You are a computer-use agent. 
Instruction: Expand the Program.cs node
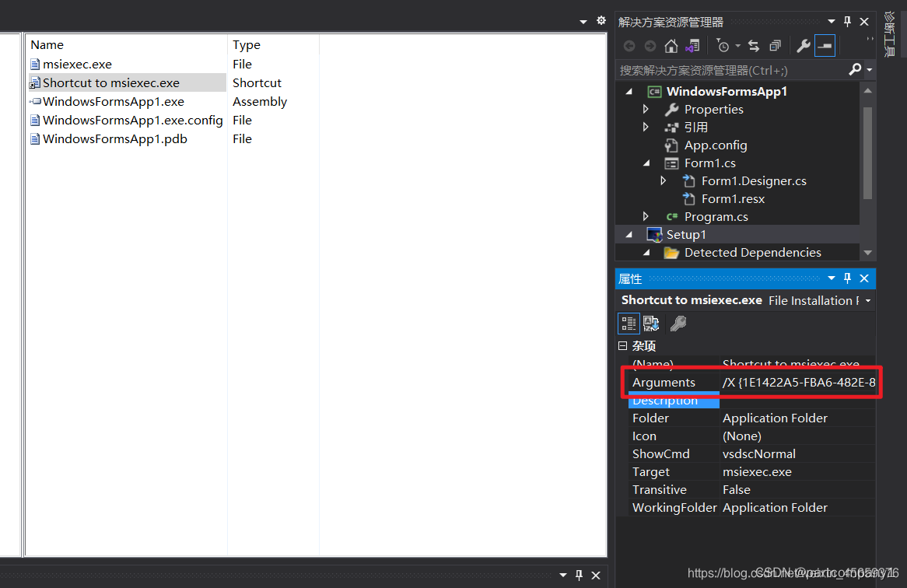646,216
